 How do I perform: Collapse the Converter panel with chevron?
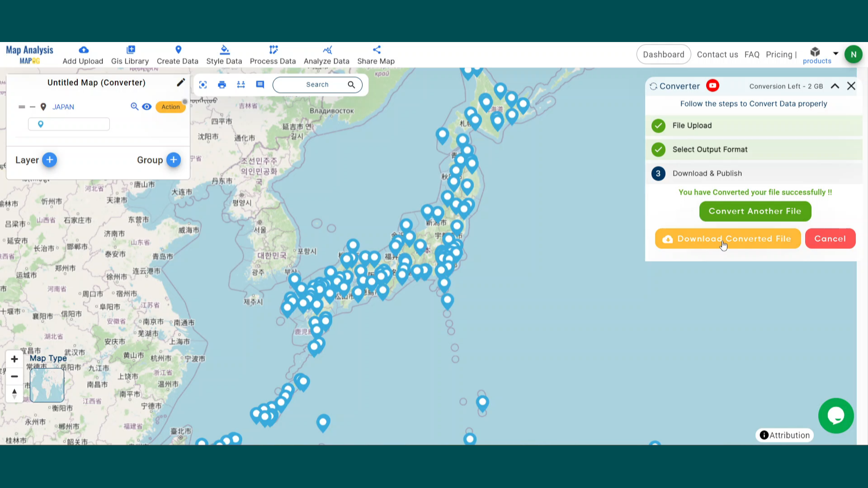(x=835, y=86)
